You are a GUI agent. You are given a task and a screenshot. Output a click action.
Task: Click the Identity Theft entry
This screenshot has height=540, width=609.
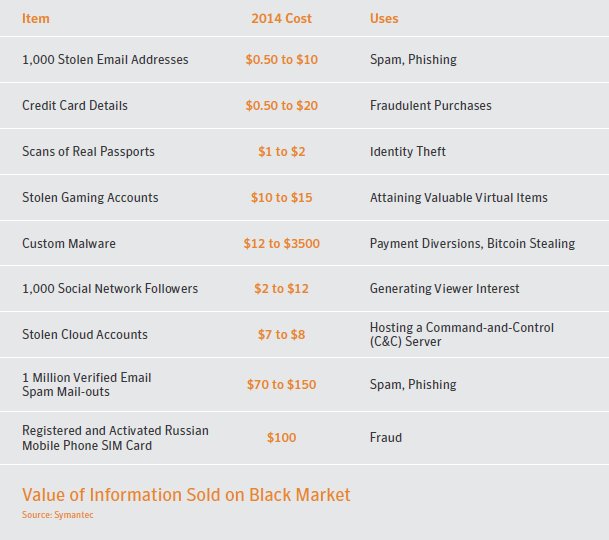[x=407, y=152]
